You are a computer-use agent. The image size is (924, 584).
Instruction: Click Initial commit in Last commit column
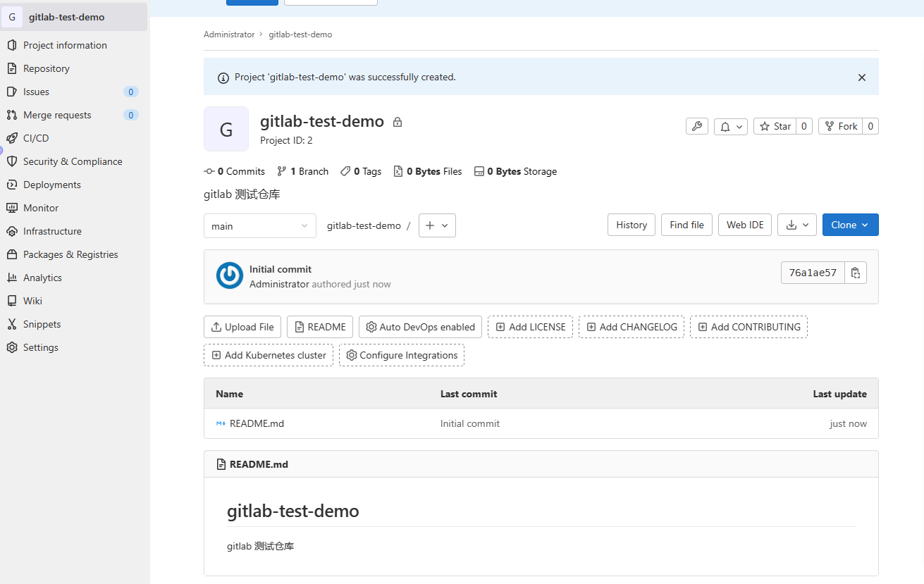tap(470, 423)
